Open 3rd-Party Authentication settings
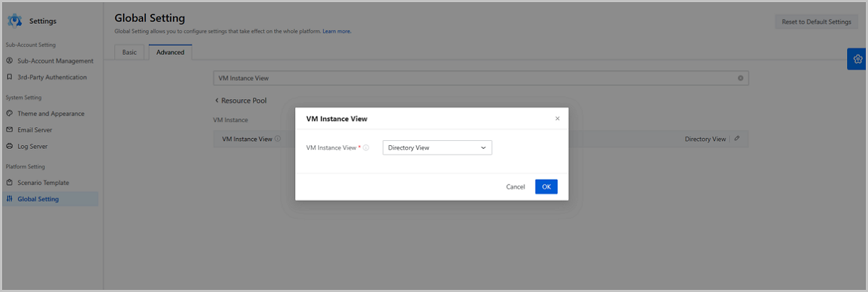 (x=51, y=77)
